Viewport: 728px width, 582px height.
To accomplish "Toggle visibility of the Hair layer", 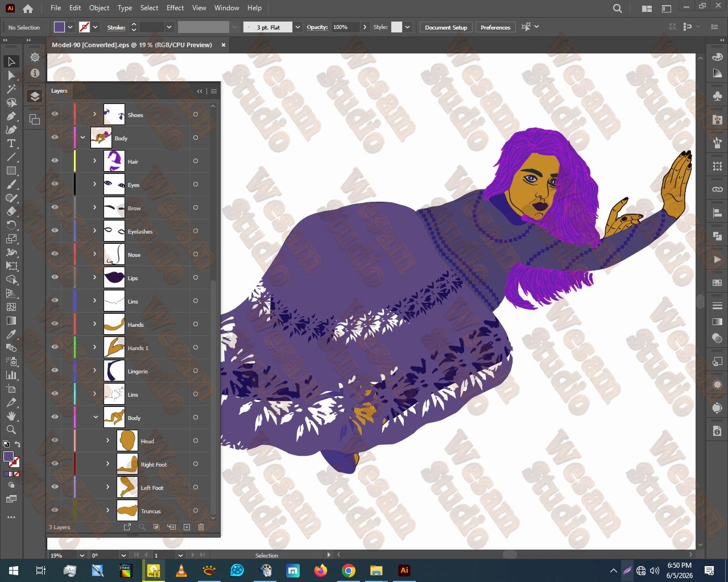I will [55, 161].
